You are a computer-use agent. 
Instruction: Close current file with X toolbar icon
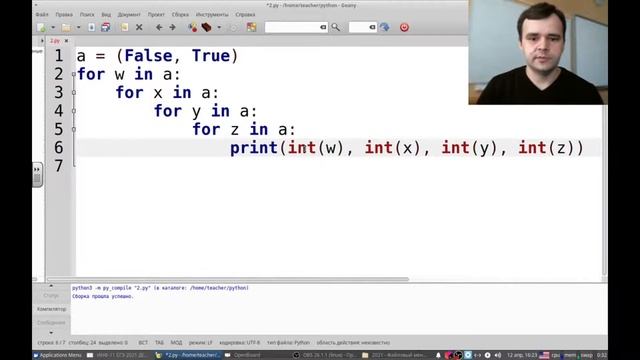click(139, 27)
